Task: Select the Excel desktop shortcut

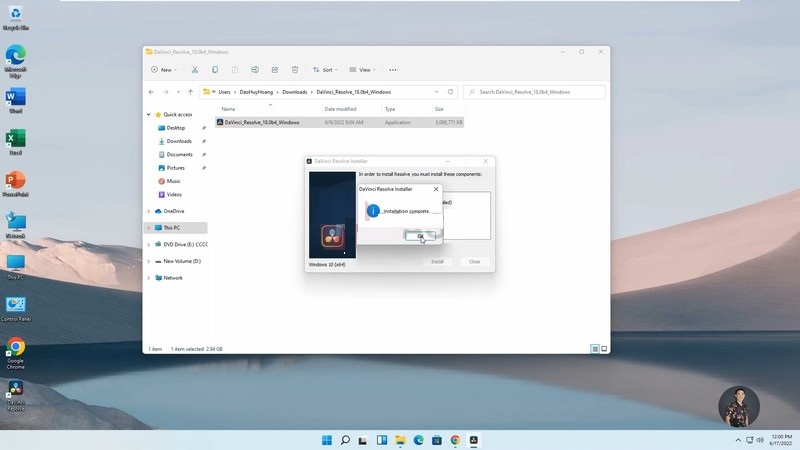Action: click(x=16, y=142)
